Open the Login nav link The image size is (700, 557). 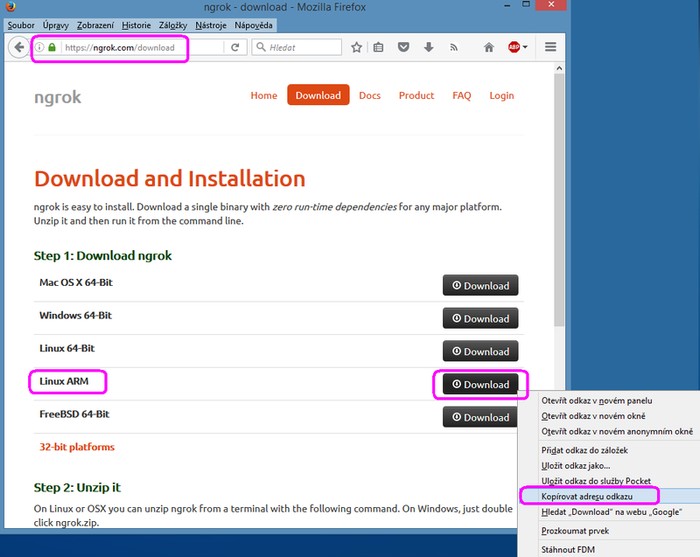[x=501, y=96]
